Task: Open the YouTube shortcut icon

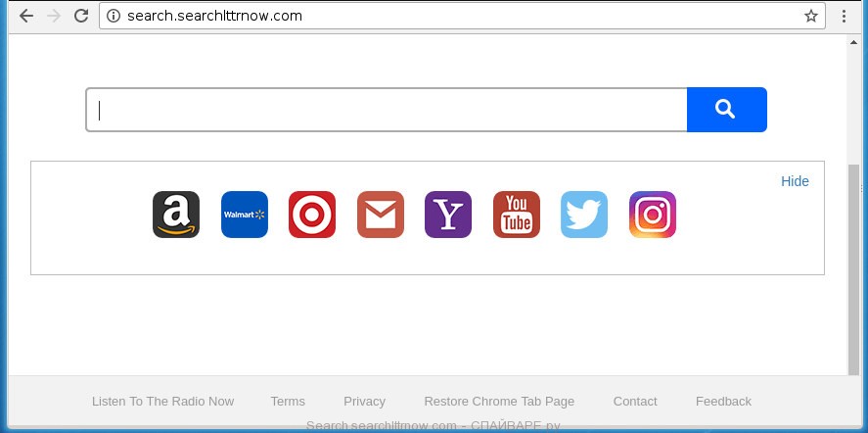Action: [517, 215]
